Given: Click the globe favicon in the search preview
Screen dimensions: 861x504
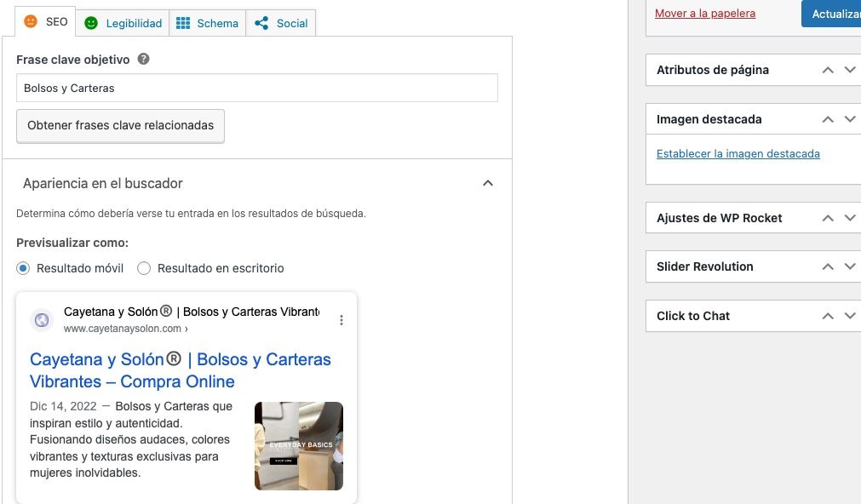Looking at the screenshot, I should 42,319.
